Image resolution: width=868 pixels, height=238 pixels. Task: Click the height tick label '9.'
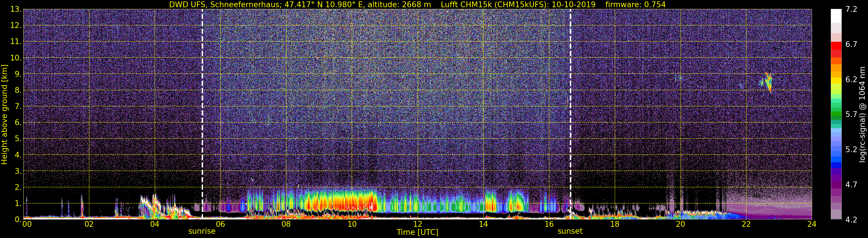tap(18, 74)
